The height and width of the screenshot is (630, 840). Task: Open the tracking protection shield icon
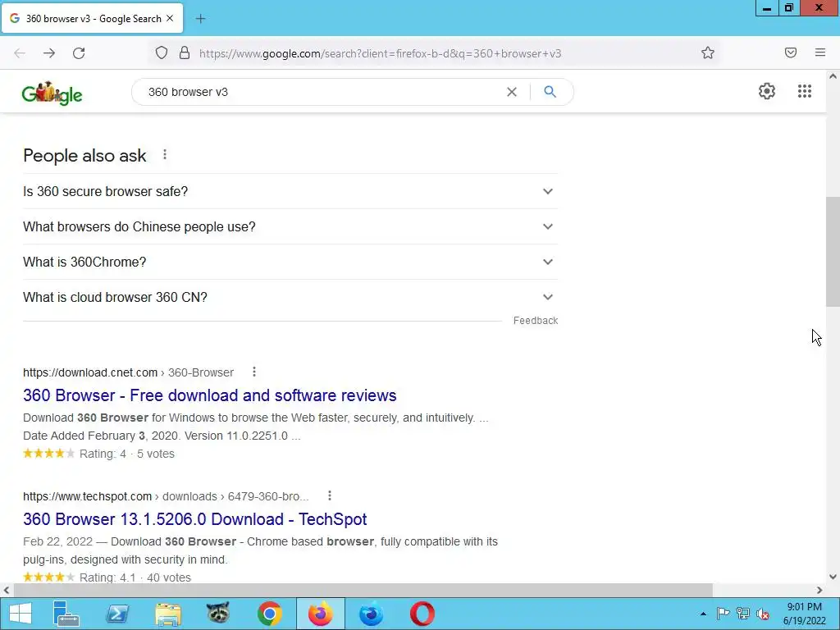(x=162, y=53)
